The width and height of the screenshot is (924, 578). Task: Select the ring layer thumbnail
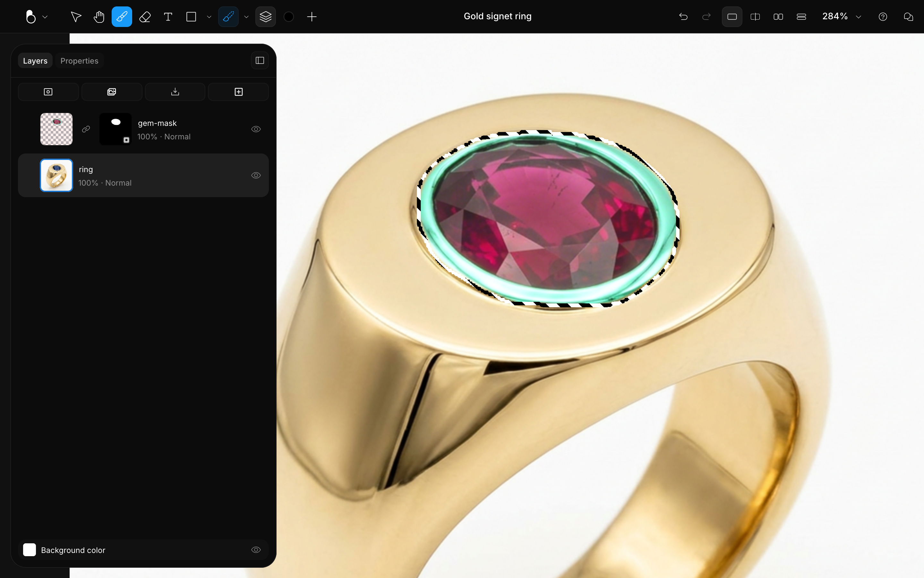56,175
